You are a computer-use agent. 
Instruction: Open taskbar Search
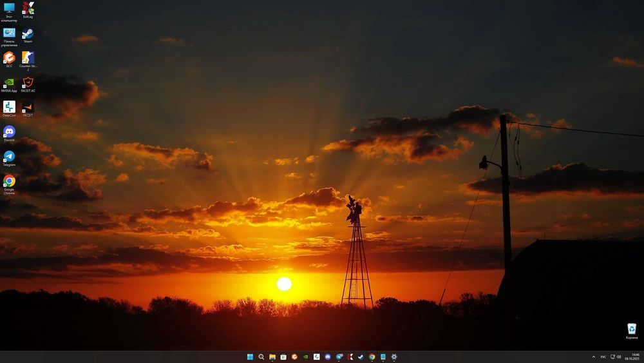pyautogui.click(x=261, y=357)
